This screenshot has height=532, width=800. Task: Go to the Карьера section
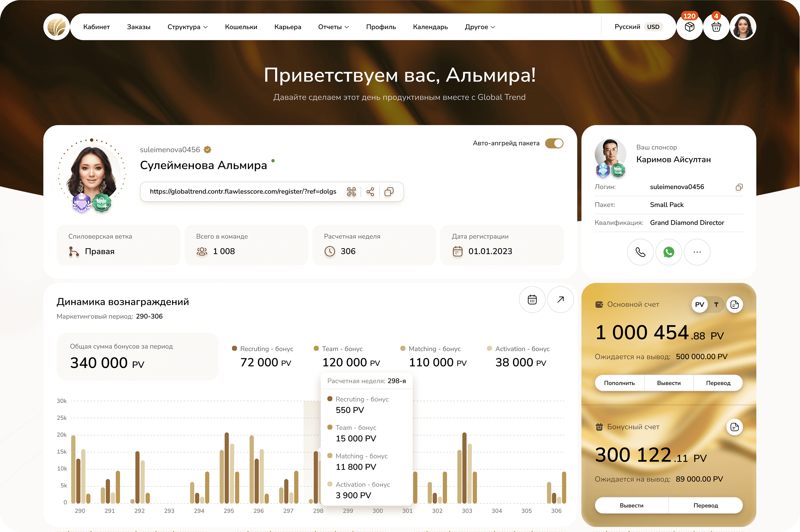[287, 27]
